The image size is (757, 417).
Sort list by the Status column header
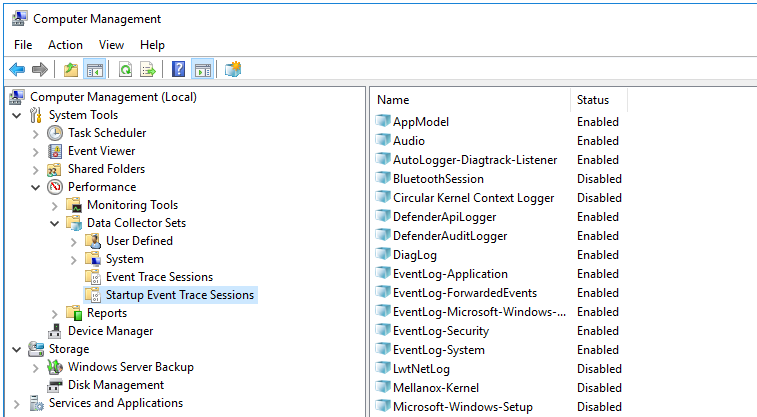click(598, 100)
